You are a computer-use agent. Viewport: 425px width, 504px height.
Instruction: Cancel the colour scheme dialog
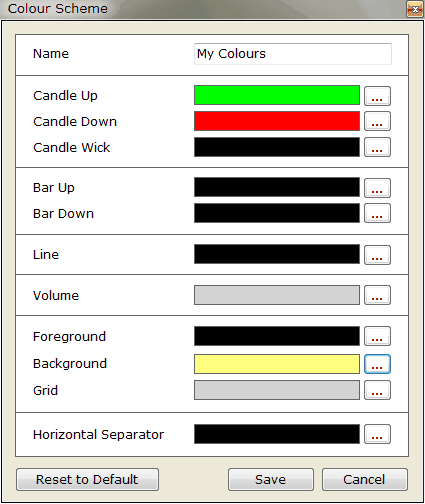[365, 479]
